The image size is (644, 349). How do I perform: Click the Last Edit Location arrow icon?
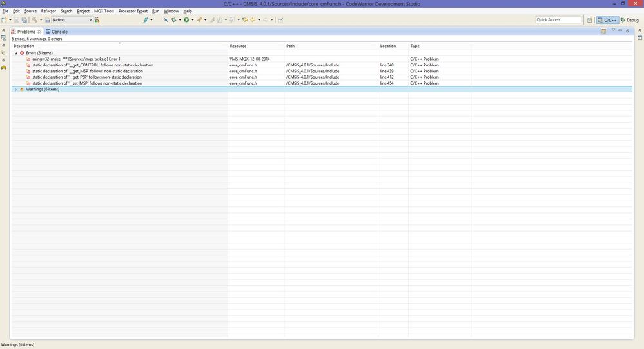(245, 20)
